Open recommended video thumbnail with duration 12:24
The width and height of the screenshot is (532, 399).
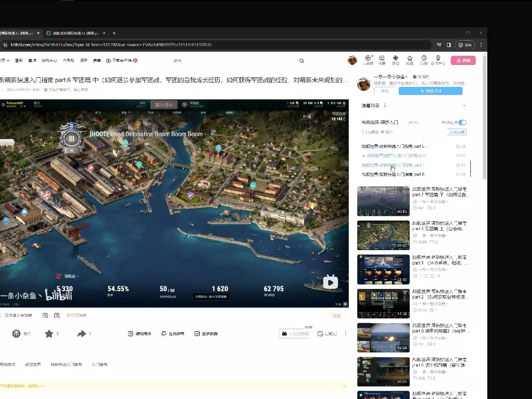pos(383,338)
